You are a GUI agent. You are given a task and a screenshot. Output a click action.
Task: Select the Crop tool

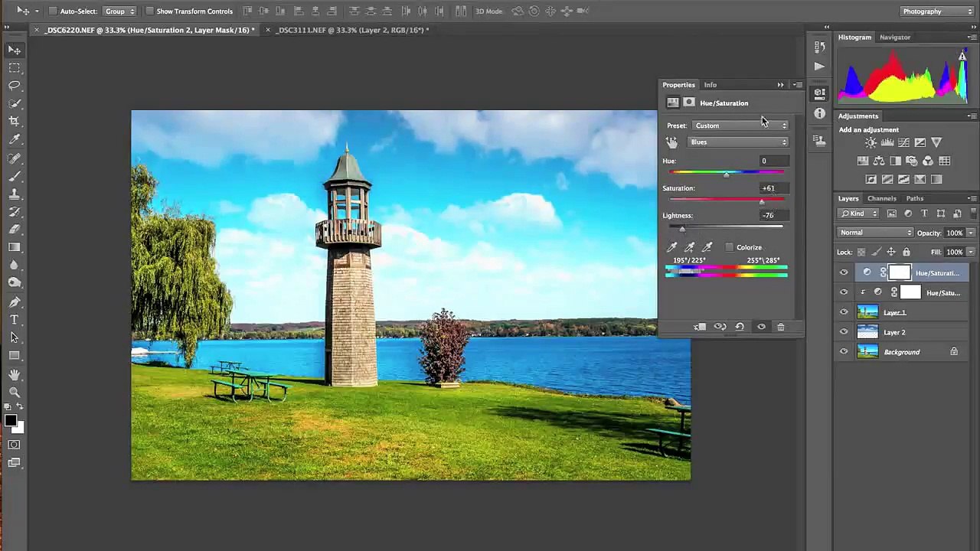[15, 122]
